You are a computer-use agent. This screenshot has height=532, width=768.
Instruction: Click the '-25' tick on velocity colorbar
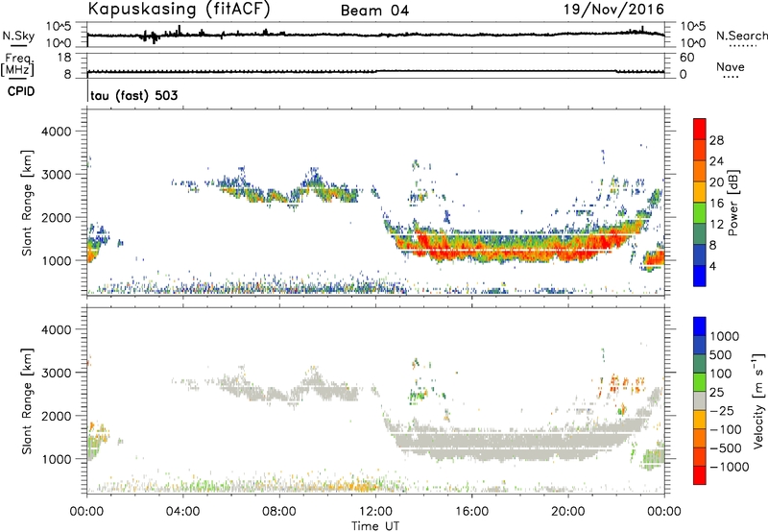pyautogui.click(x=722, y=410)
